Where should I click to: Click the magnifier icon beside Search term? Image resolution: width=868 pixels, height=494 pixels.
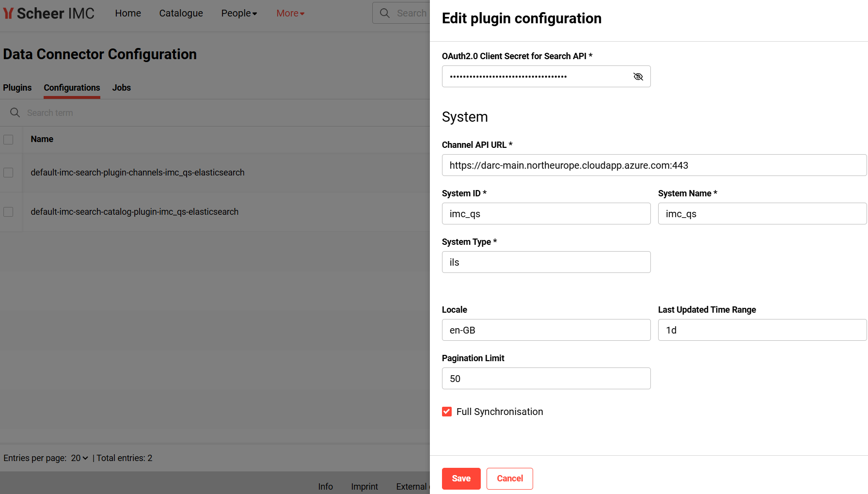pos(15,112)
